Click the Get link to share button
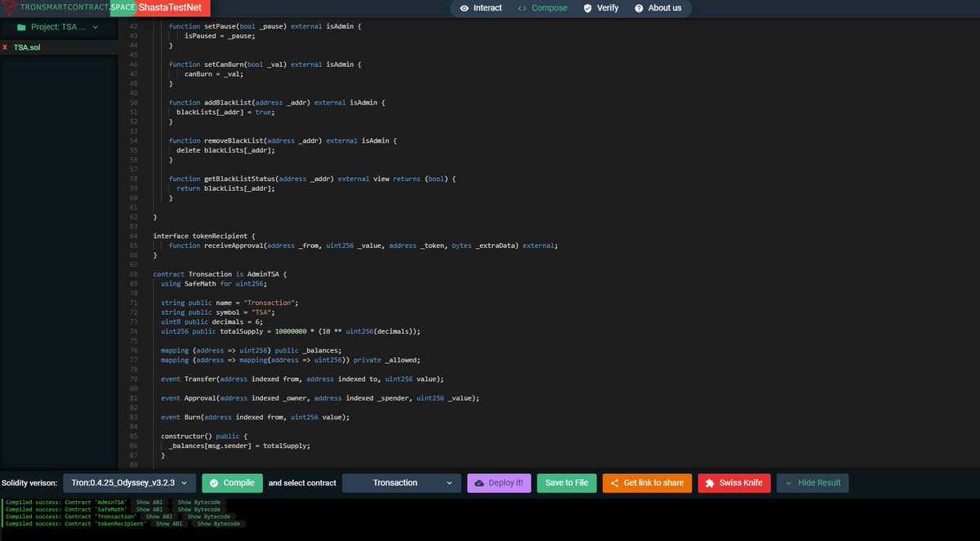Image resolution: width=980 pixels, height=541 pixels. (x=647, y=483)
